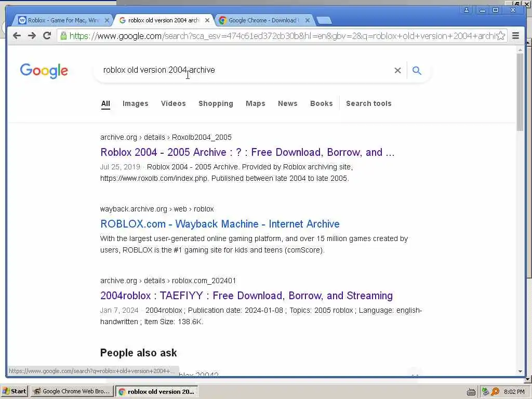
Task: Click the scrollbar down arrow
Action: pos(520,371)
